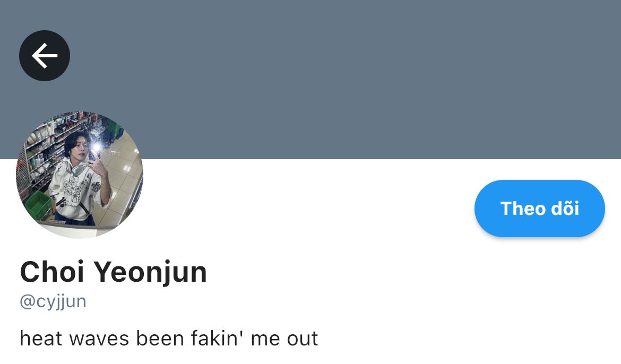621x364 pixels.
Task: Go back using the left arrow icon
Action: pyautogui.click(x=45, y=56)
